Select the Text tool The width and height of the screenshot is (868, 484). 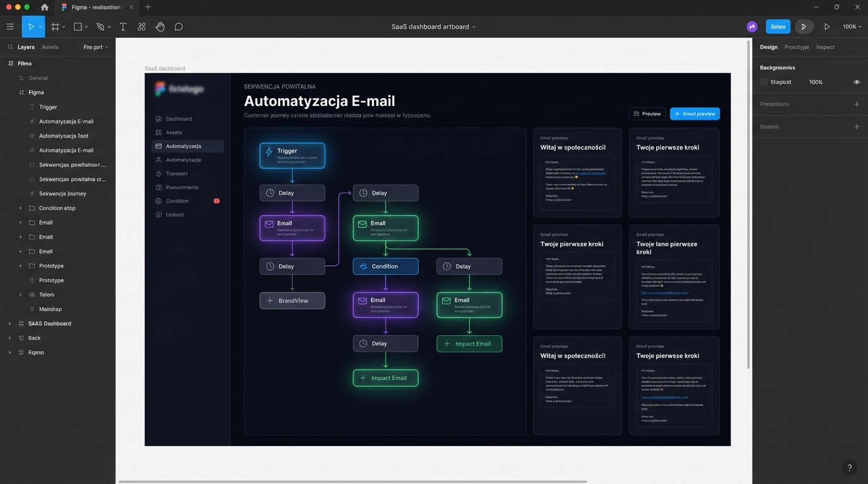pyautogui.click(x=123, y=27)
